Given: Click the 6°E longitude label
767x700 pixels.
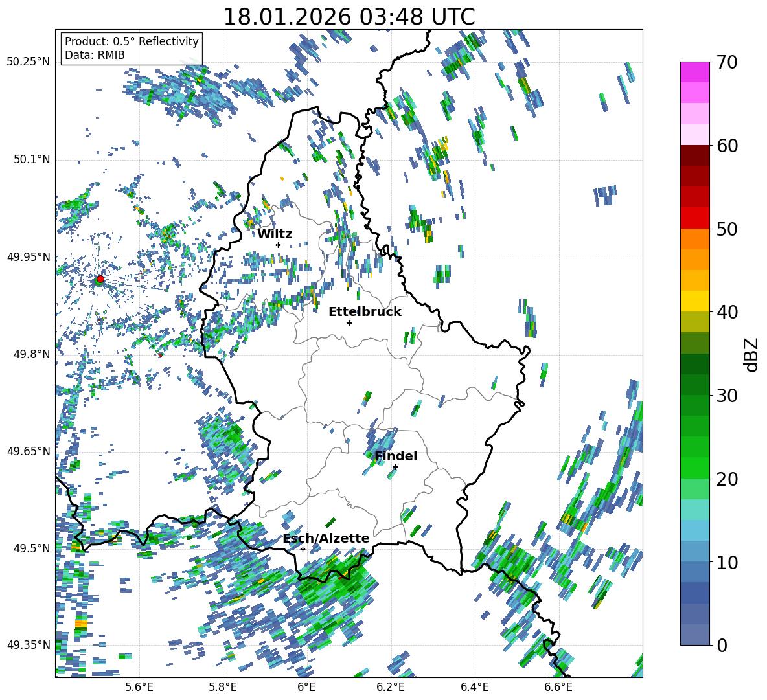Looking at the screenshot, I should (306, 687).
